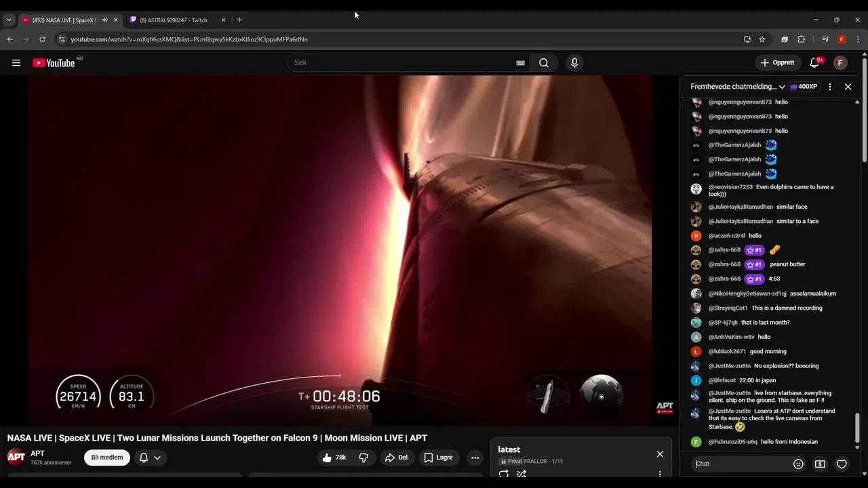Open tab search dropdown arrow
The width and height of the screenshot is (868, 488).
9,20
